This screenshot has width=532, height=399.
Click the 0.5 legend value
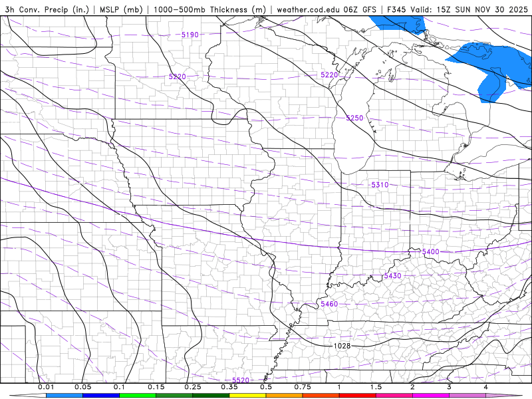click(266, 387)
